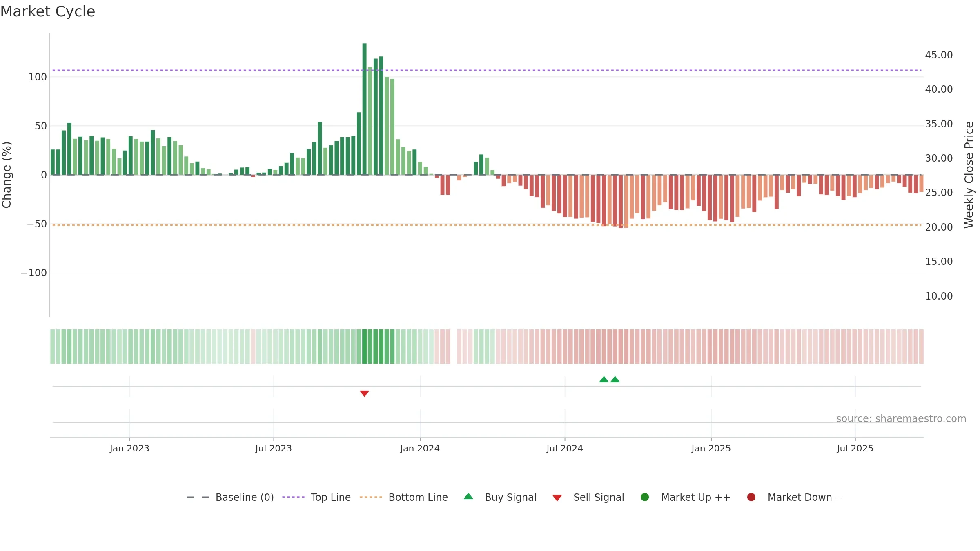Toggle the Baseline (0) legend entry
Image resolution: width=980 pixels, height=551 pixels.
tap(230, 497)
